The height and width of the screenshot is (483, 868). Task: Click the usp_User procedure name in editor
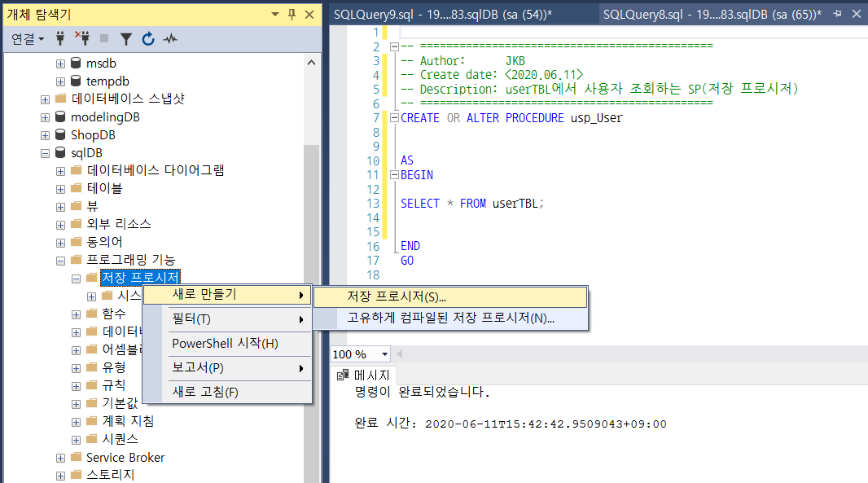pos(597,118)
